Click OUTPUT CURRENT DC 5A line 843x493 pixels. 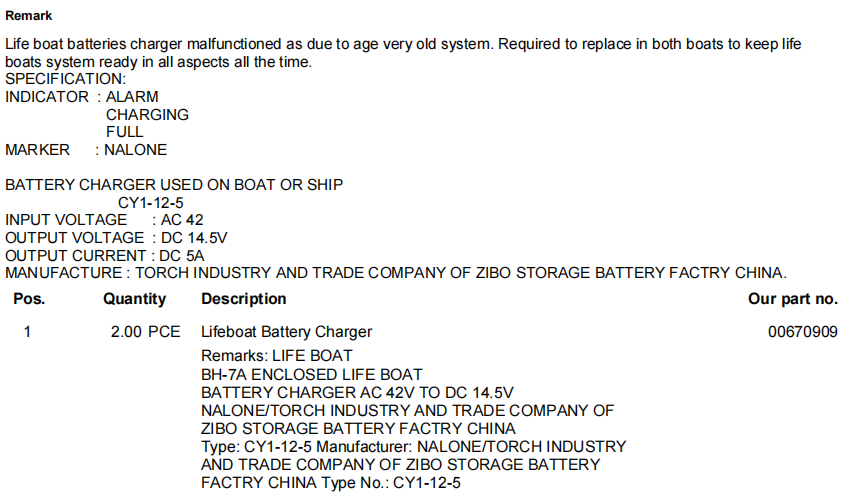105,255
